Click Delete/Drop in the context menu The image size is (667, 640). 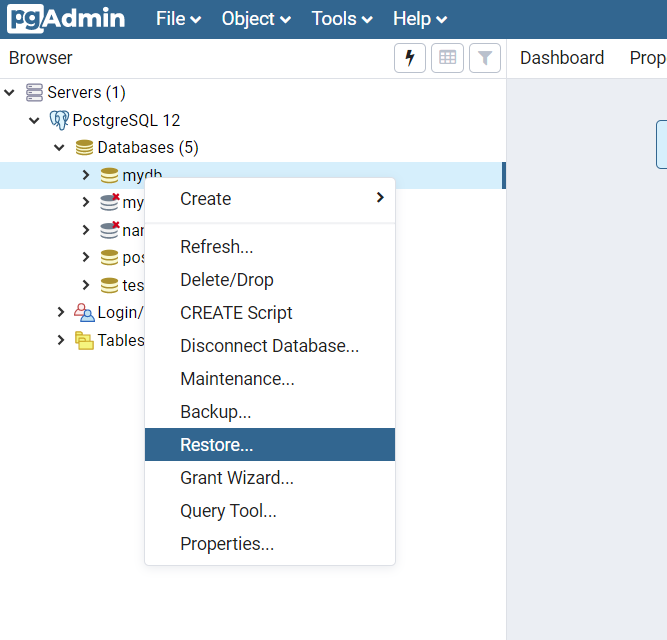[227, 280]
